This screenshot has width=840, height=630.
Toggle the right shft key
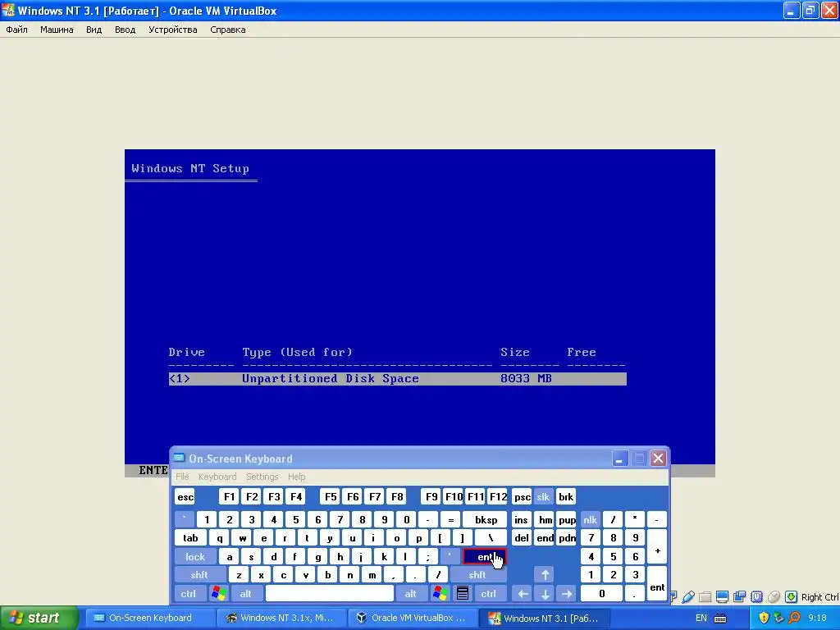[x=477, y=575]
